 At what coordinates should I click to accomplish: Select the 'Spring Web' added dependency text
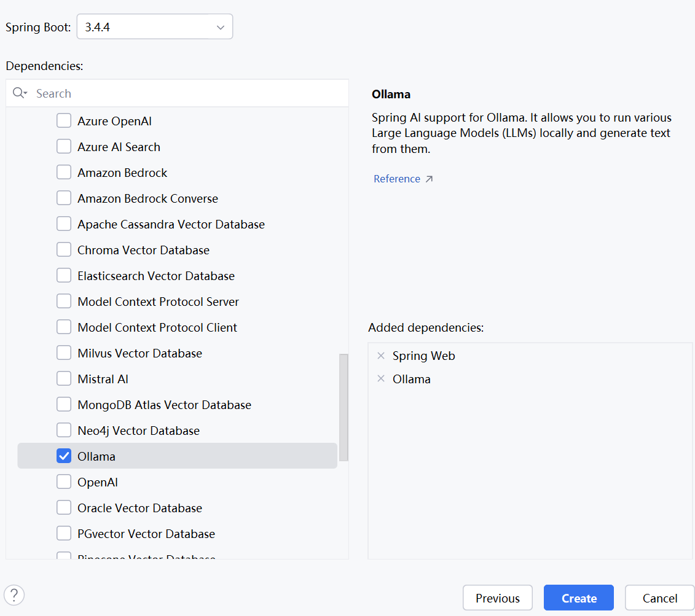point(424,356)
